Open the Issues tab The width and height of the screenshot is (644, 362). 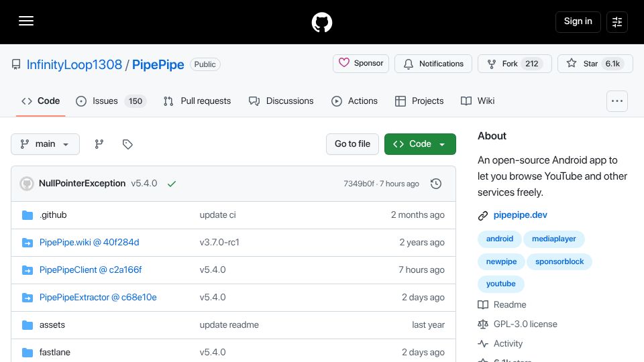click(111, 101)
